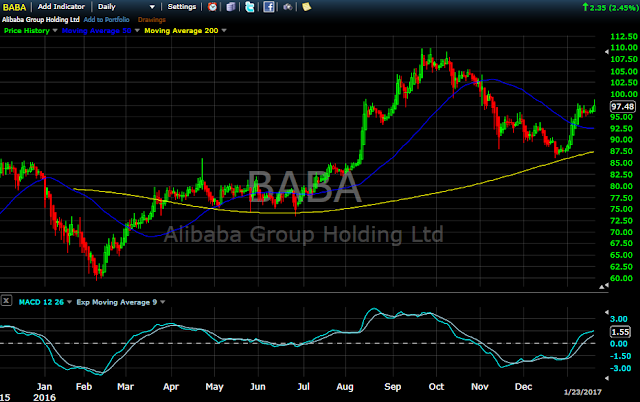Click the price panel arrows near 60.00
Viewport: 640px width, 402px height.
pos(604,287)
